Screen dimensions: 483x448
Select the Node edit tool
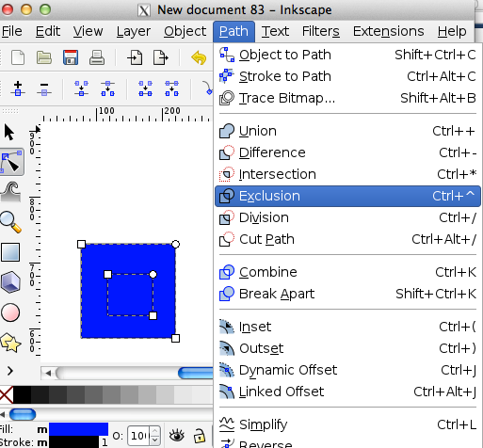point(11,162)
